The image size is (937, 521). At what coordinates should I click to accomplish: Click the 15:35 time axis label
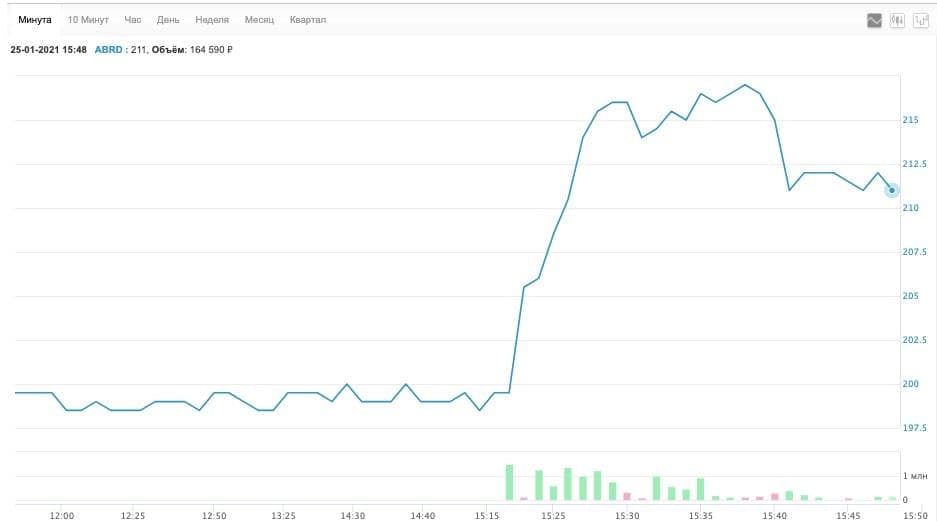(x=701, y=516)
